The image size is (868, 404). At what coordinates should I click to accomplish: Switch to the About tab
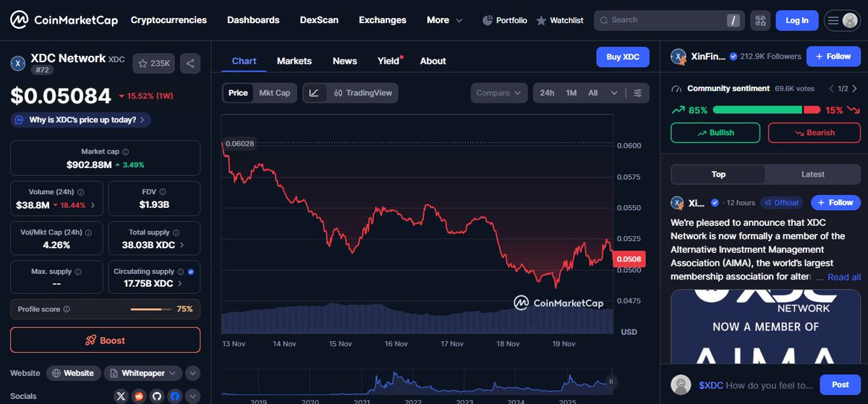(433, 61)
